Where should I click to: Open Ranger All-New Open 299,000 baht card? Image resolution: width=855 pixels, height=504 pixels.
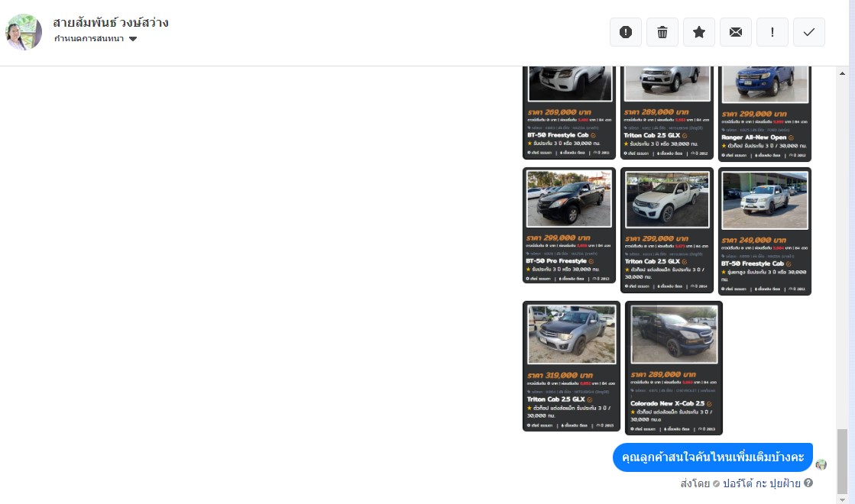[x=765, y=114]
